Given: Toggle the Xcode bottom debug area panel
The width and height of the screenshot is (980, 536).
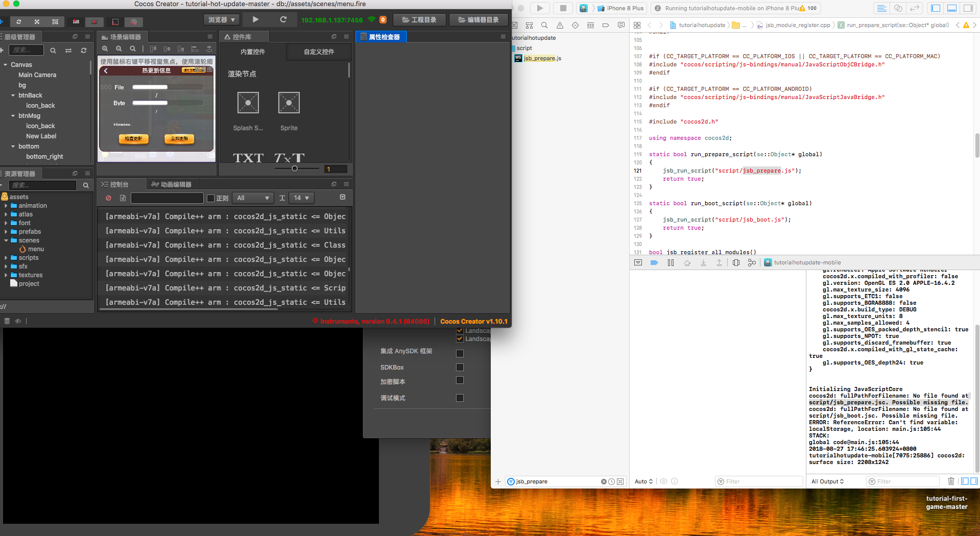Looking at the screenshot, I should [x=952, y=8].
